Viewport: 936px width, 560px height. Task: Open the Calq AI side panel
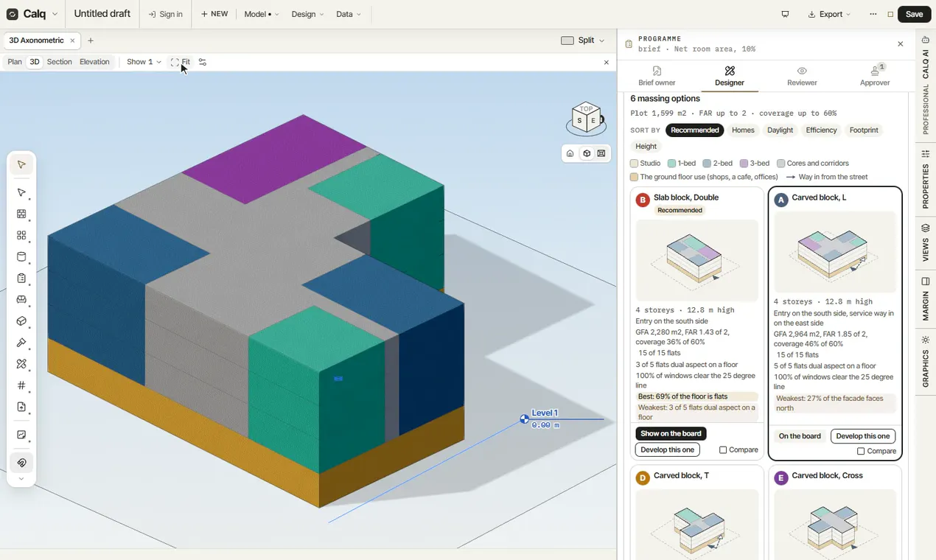926,59
